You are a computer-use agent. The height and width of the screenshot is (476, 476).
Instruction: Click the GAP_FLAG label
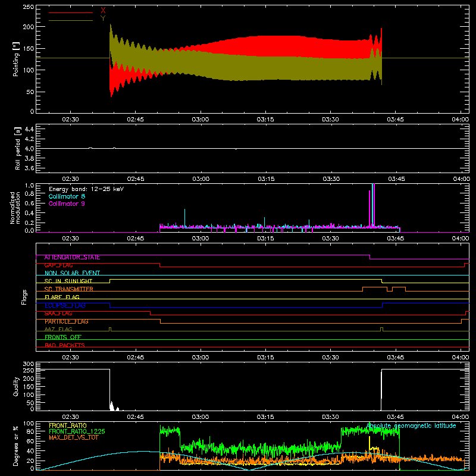click(58, 265)
